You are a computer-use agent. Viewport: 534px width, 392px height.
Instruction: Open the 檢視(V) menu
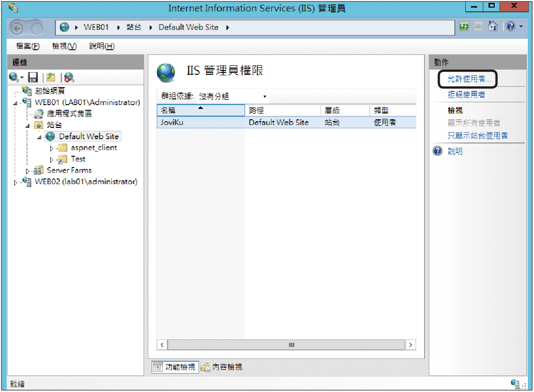click(64, 46)
